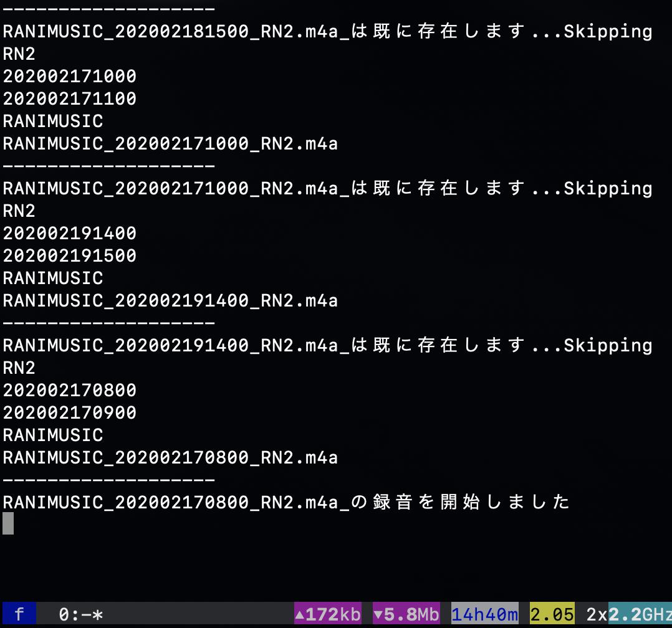Screen dimensions: 672x628
Task: Click the tmux session name indicator 'f'
Action: click(x=19, y=614)
